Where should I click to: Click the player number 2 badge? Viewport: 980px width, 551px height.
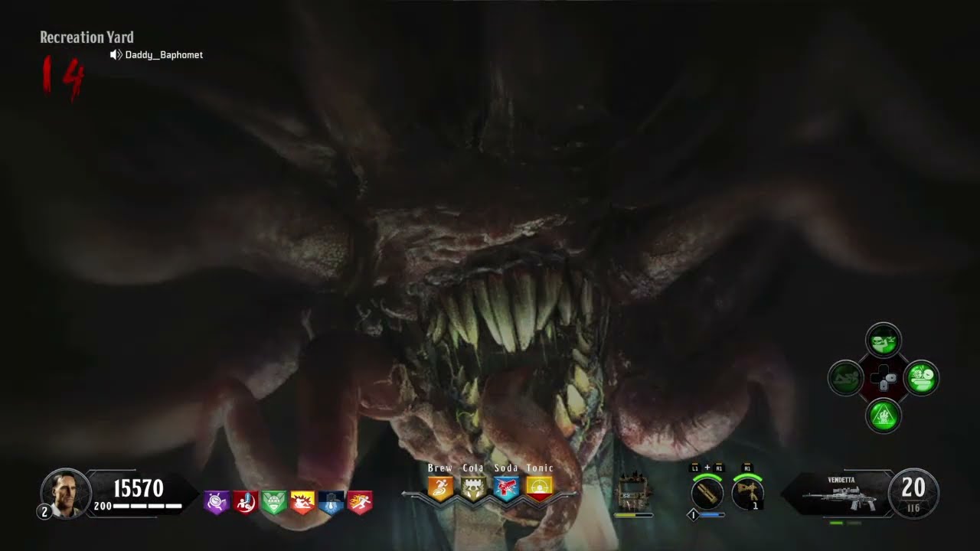[44, 512]
